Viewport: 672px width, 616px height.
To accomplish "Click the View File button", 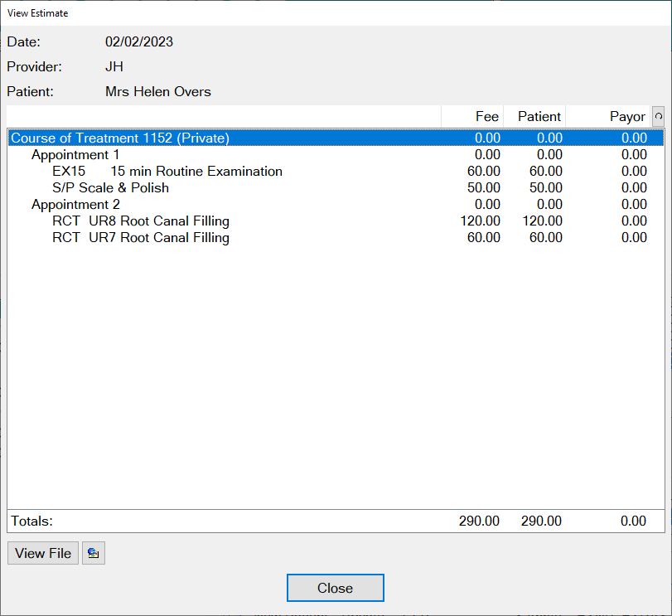I will tap(42, 553).
